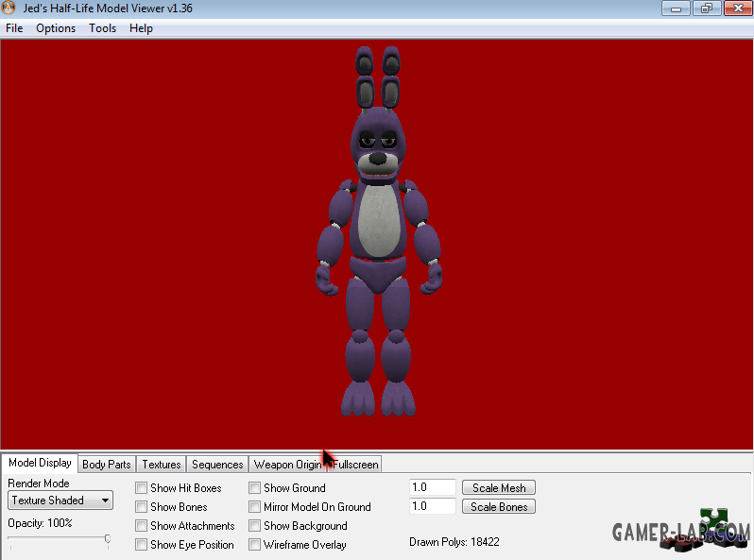This screenshot has width=754, height=560.
Task: Open the Help menu
Action: 141,28
